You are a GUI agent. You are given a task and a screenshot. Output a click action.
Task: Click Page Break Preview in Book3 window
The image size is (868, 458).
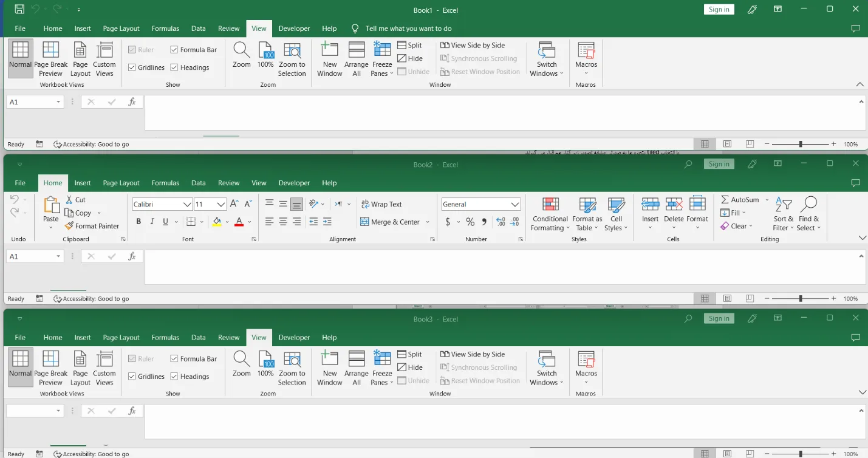[51, 369]
